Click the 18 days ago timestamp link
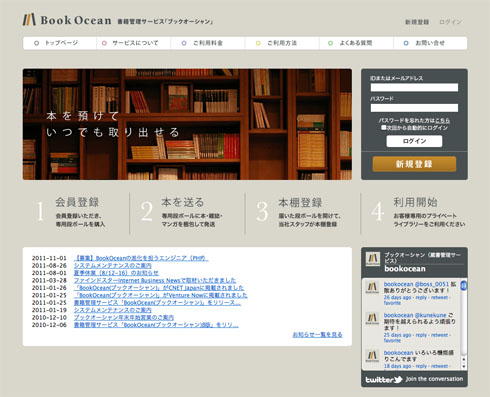Viewport: 490px width, 397px height. pos(397,366)
